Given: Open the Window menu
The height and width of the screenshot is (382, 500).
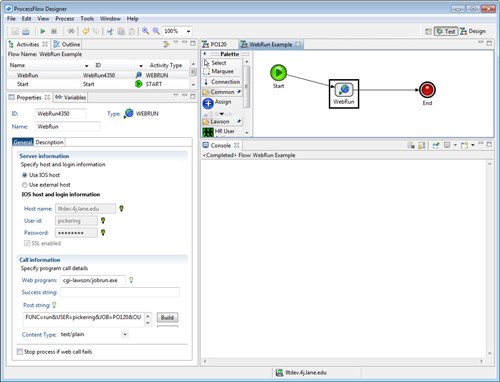Looking at the screenshot, I should (110, 19).
